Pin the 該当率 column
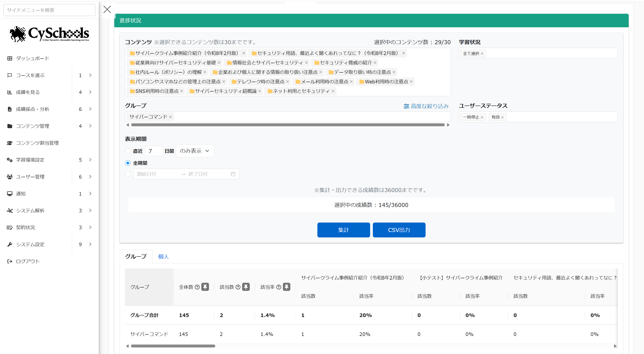This screenshot has width=644, height=354. 286,287
